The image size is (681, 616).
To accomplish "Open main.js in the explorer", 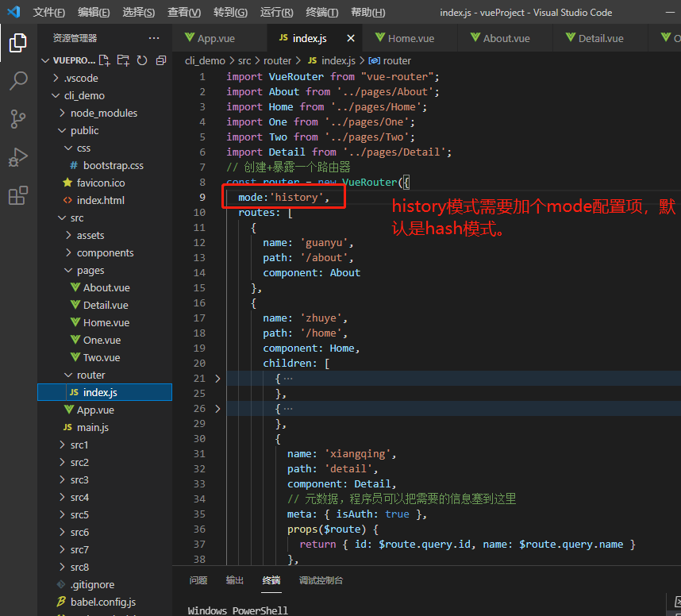I will [x=105, y=427].
